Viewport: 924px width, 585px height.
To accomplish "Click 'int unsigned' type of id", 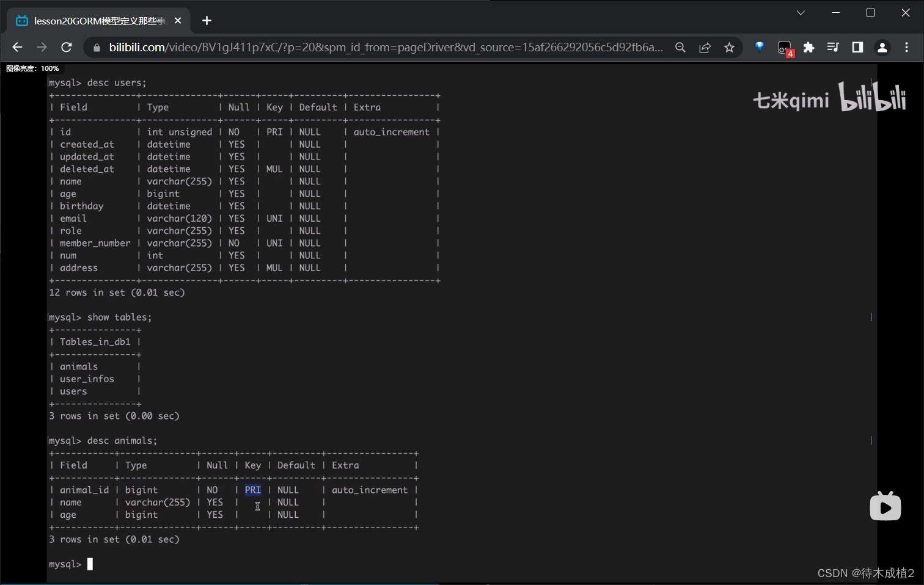I will click(x=180, y=132).
